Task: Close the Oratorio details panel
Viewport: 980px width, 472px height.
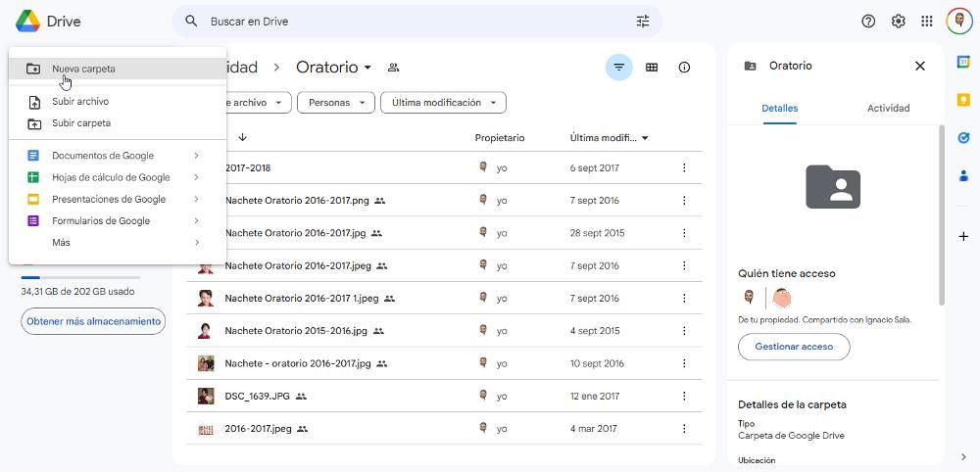Action: point(920,67)
